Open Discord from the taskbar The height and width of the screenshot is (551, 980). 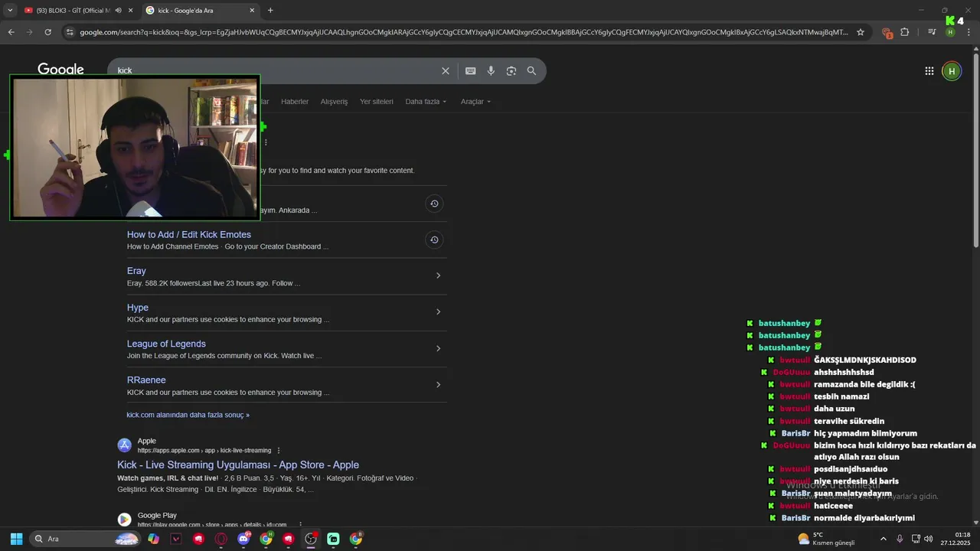click(243, 539)
